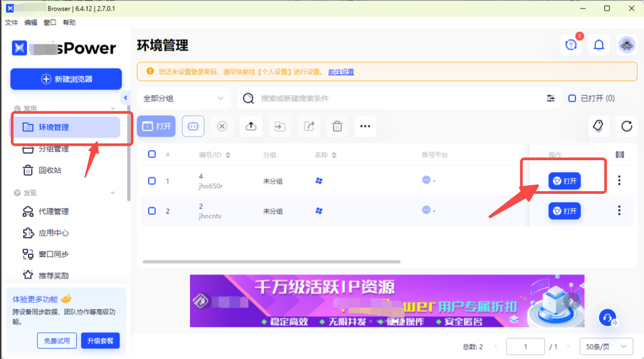Click the refresh list icon
Viewport: 644px width, 359px height.
click(626, 127)
